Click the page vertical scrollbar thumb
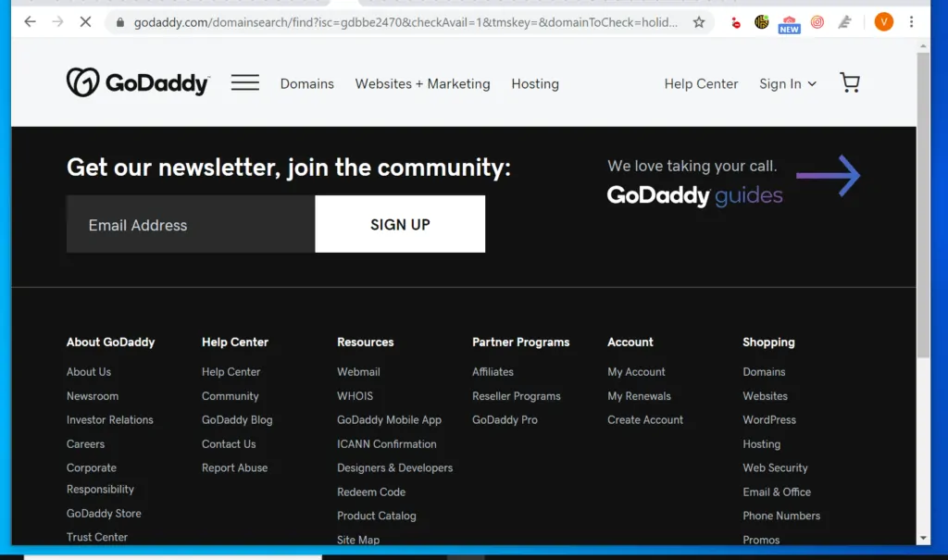The image size is (948, 560). click(923, 205)
